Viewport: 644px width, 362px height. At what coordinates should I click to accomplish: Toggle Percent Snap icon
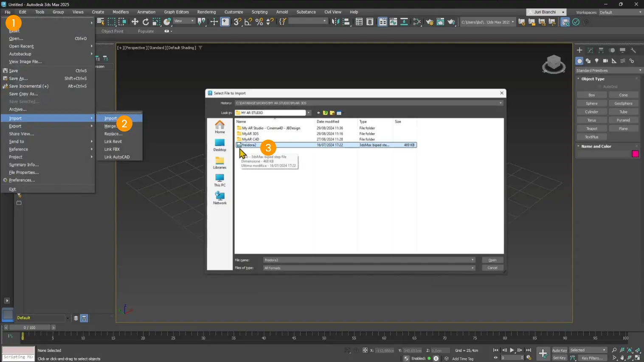259,22
